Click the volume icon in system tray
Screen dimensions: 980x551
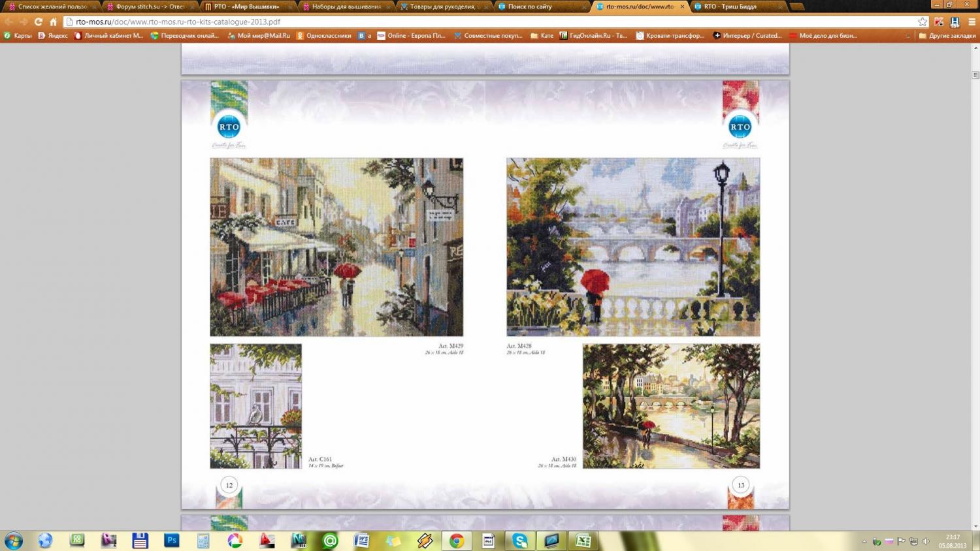[x=926, y=541]
